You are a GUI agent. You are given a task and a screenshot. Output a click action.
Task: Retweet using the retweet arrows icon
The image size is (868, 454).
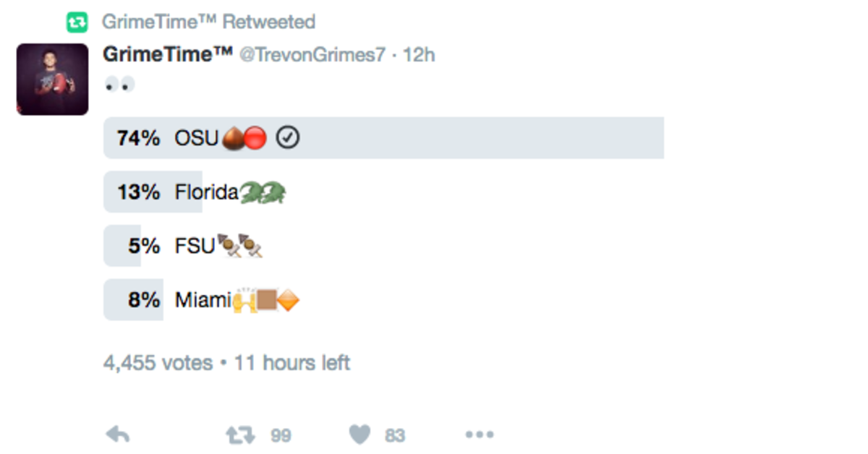(x=240, y=434)
